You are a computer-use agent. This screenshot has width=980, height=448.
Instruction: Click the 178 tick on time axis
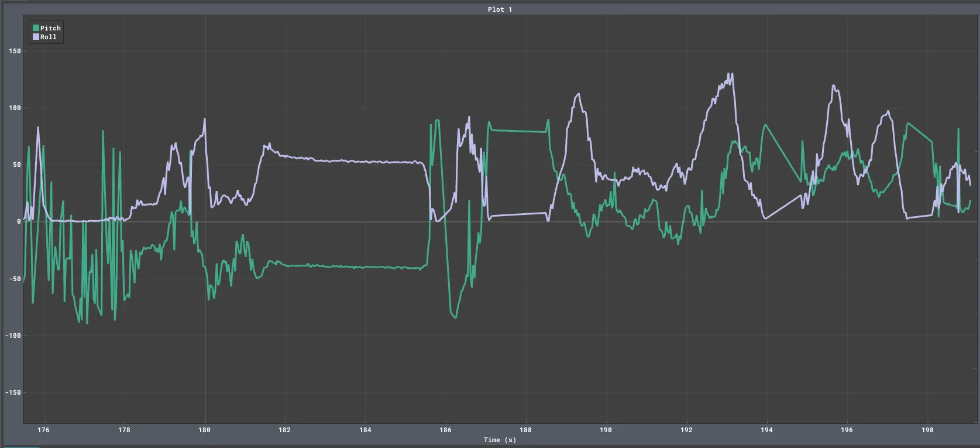click(124, 430)
